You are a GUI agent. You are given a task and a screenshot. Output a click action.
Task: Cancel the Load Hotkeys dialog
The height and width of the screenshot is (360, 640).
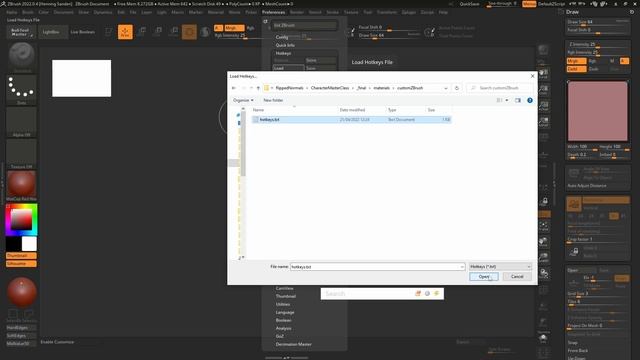click(517, 277)
